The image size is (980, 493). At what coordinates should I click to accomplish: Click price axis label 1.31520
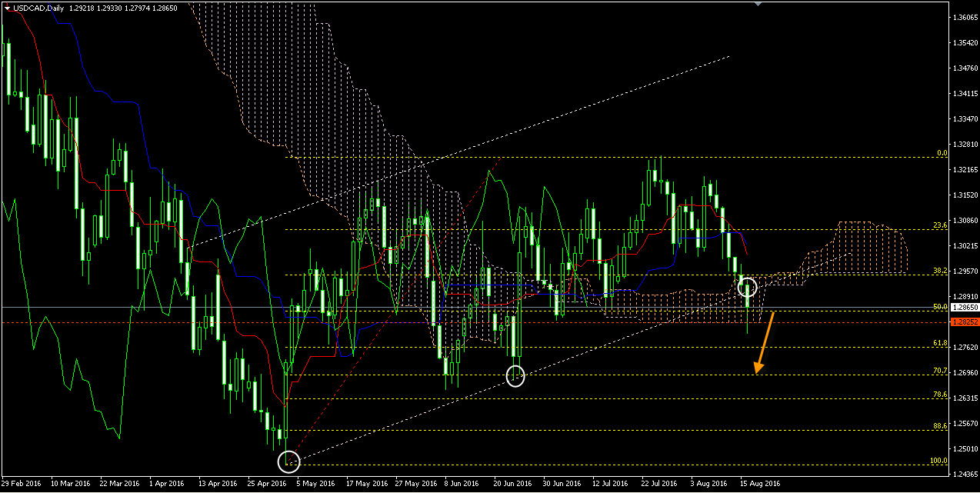965,195
